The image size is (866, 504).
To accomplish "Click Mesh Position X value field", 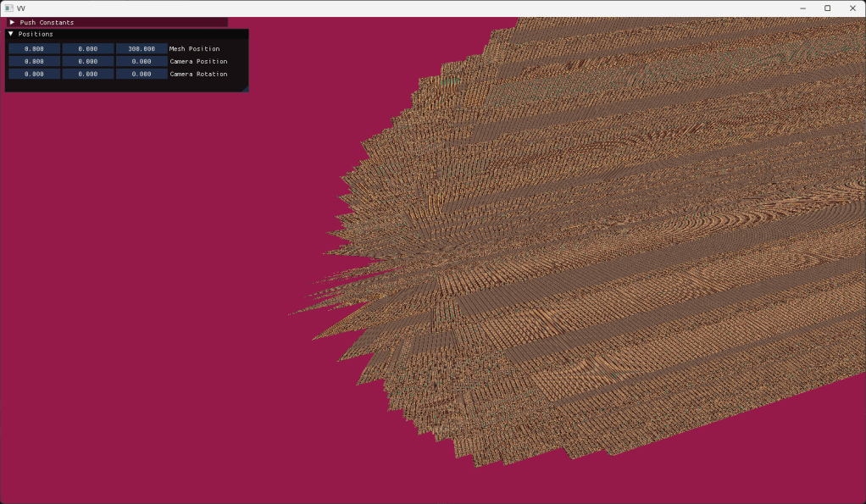I will 35,49.
